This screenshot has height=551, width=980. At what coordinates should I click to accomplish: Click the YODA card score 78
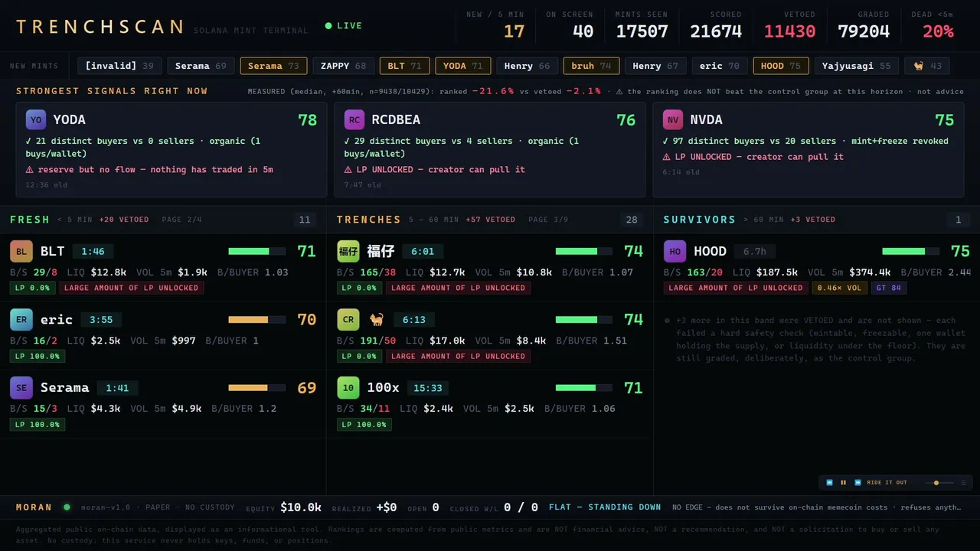tap(307, 119)
